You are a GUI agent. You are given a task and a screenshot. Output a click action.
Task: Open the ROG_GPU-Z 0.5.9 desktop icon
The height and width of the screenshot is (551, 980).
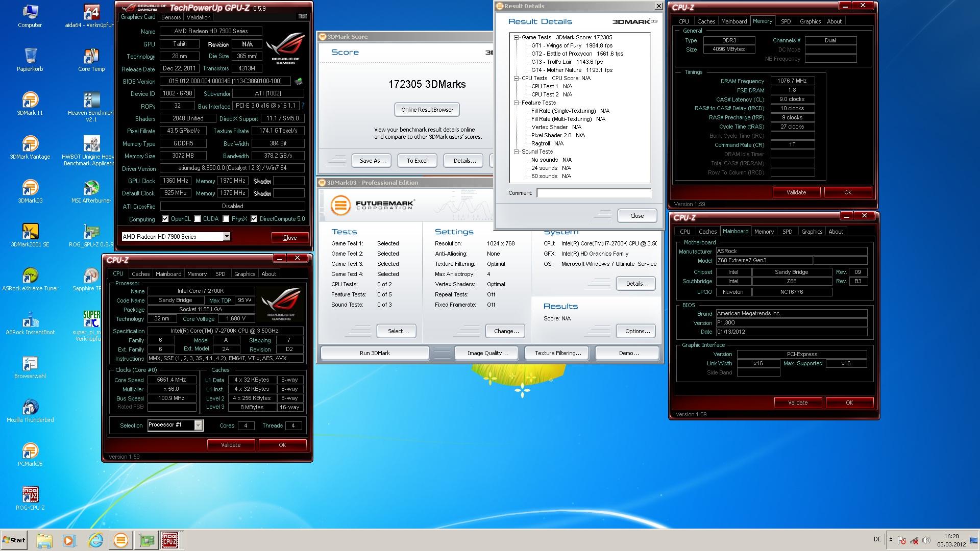click(x=91, y=236)
